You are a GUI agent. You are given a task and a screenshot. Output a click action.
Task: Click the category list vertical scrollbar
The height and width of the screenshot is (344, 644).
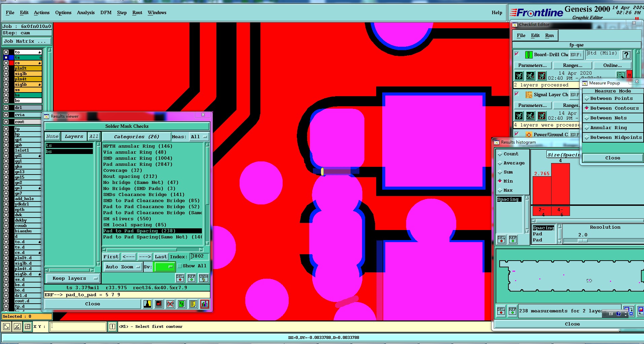click(x=207, y=194)
